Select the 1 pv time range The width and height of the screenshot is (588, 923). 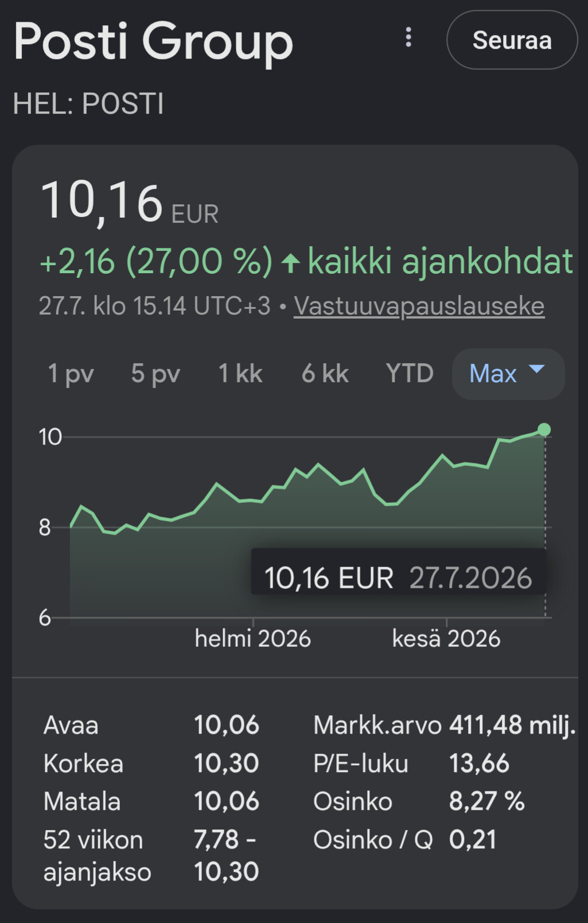click(x=71, y=374)
